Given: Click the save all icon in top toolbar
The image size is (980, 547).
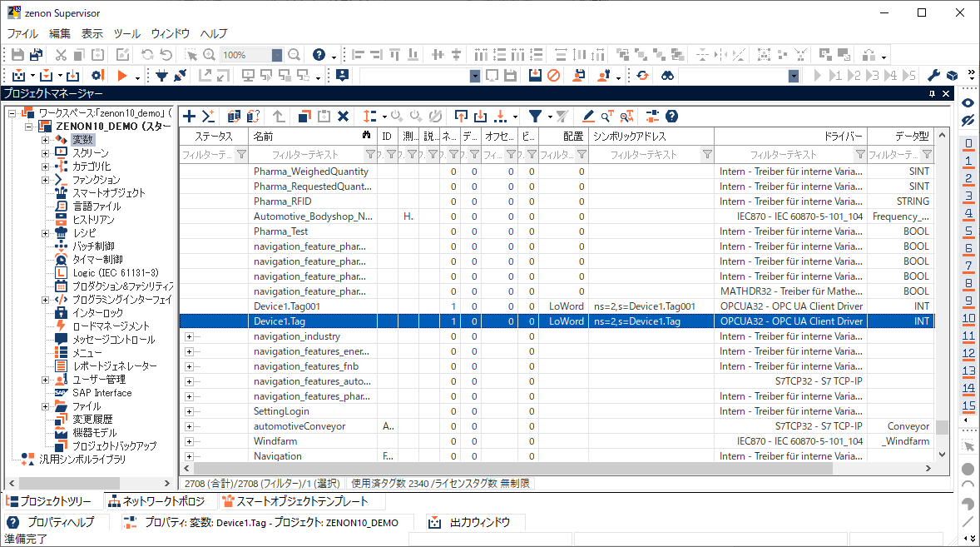Looking at the screenshot, I should coord(36,55).
